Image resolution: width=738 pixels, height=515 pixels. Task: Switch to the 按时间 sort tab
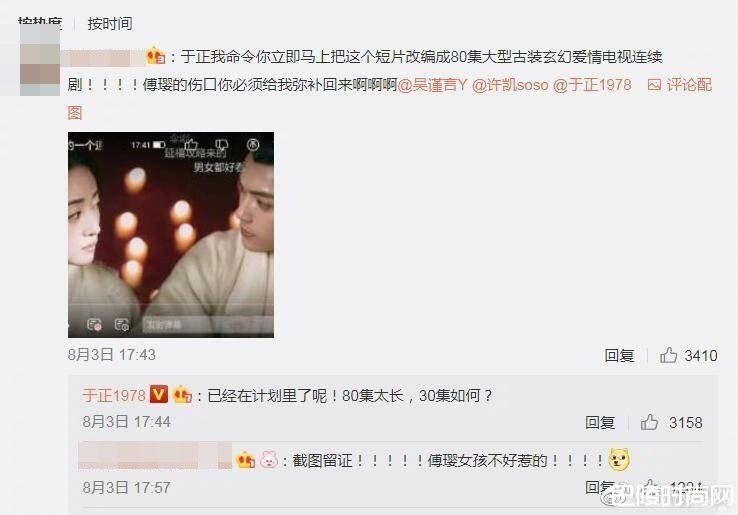point(110,24)
